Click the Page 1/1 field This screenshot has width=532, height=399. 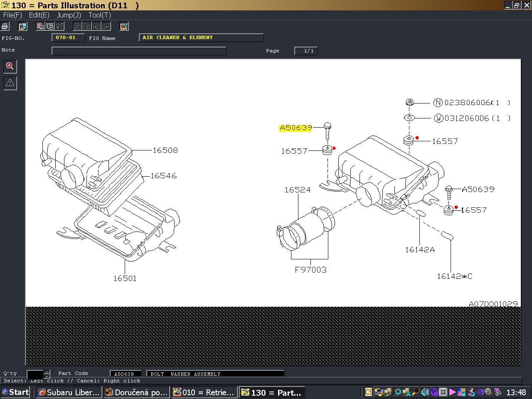click(306, 51)
